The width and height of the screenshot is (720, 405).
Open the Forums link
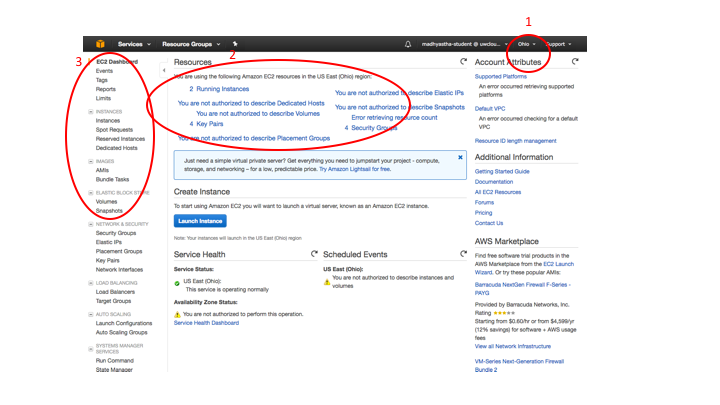tap(484, 202)
